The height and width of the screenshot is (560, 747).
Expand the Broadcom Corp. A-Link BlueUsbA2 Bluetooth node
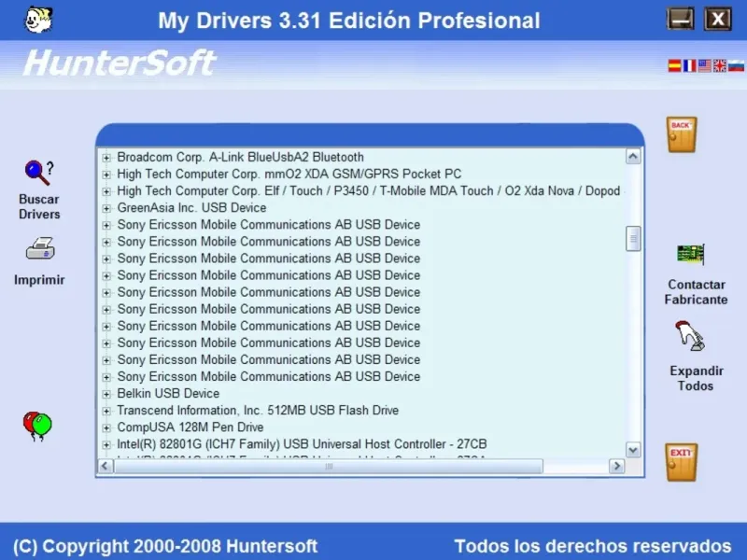(x=106, y=158)
